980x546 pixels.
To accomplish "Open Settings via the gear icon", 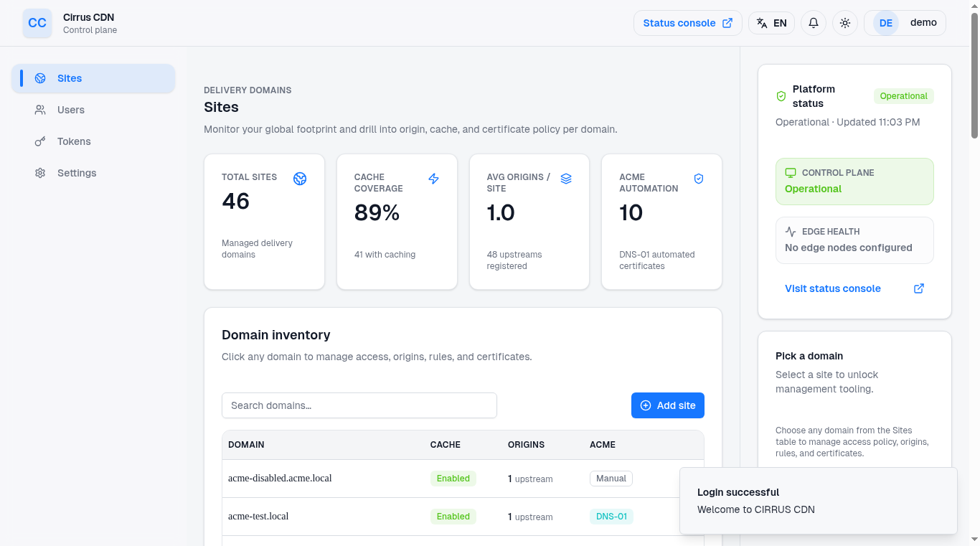I will point(39,173).
